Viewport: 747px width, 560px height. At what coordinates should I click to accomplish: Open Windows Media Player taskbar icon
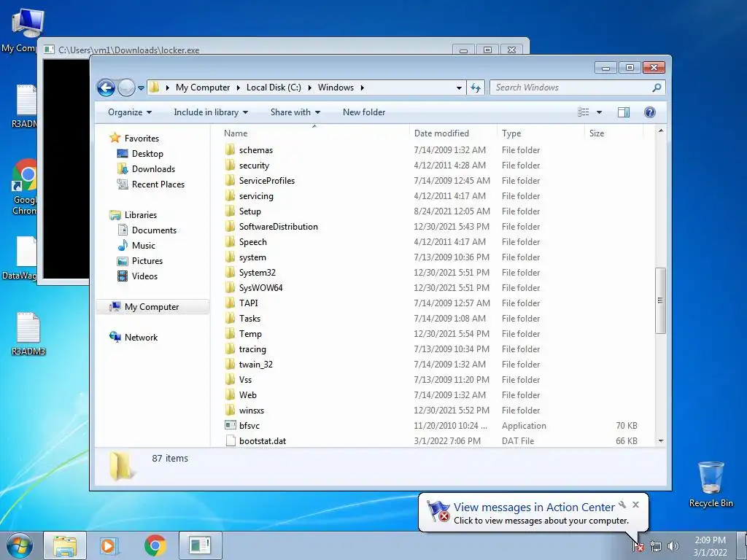coord(109,545)
